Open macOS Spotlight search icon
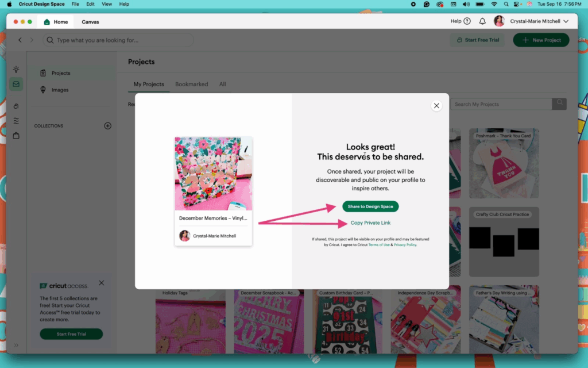This screenshot has width=588, height=368. (506, 4)
